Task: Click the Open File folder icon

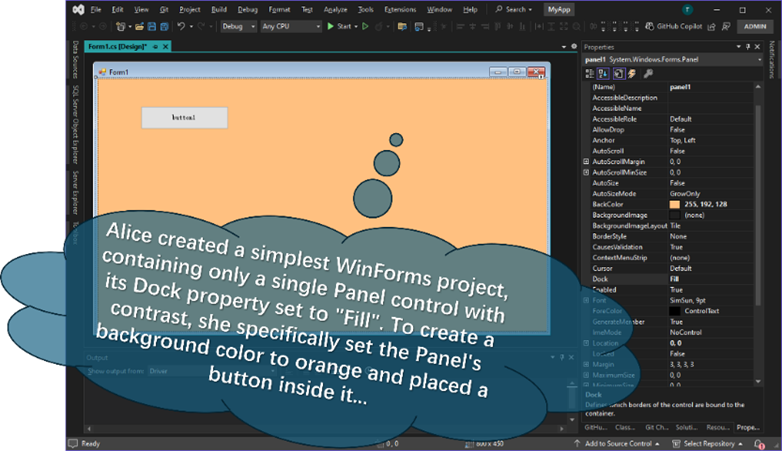Action: 140,26
